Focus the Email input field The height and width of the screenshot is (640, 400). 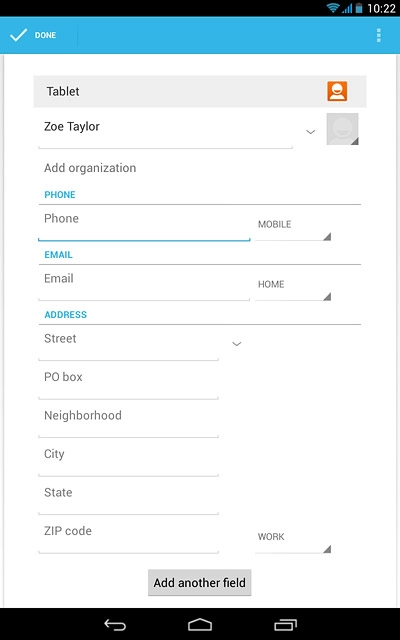[144, 284]
